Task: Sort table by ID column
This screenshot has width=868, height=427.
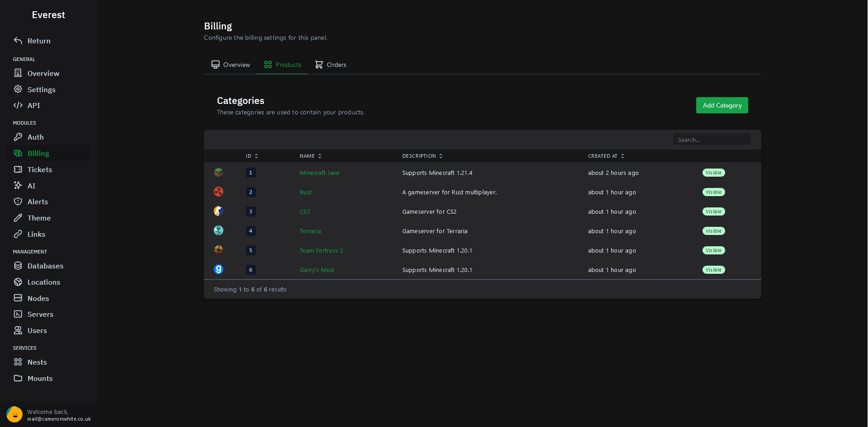Action: coord(252,156)
